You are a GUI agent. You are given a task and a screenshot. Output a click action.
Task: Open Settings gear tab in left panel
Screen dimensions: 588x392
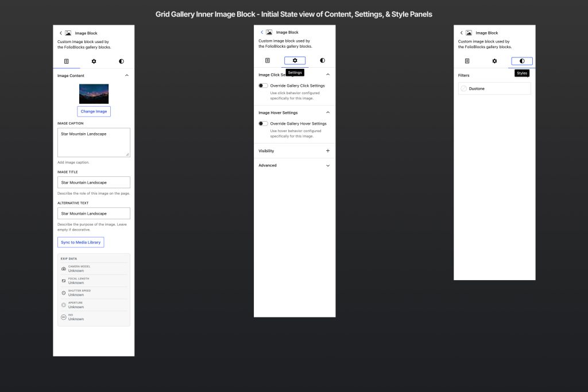coord(94,61)
